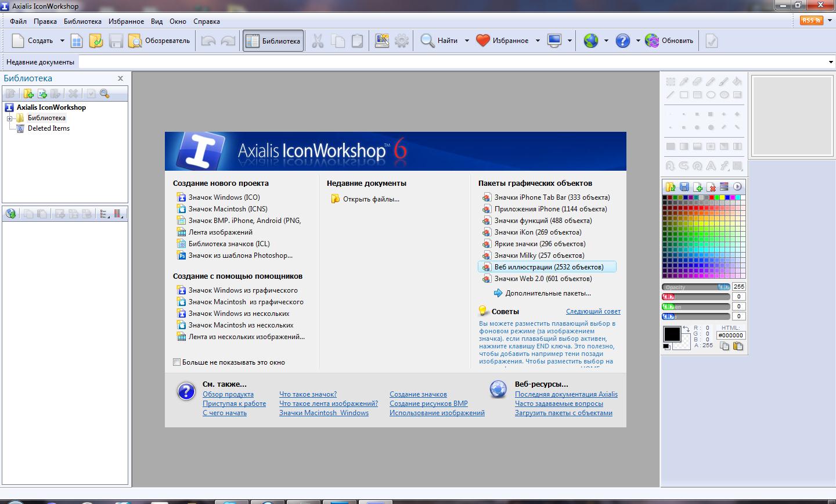Toggle the Библиотека toolbar button
Image resolution: width=836 pixels, height=504 pixels.
click(x=273, y=41)
